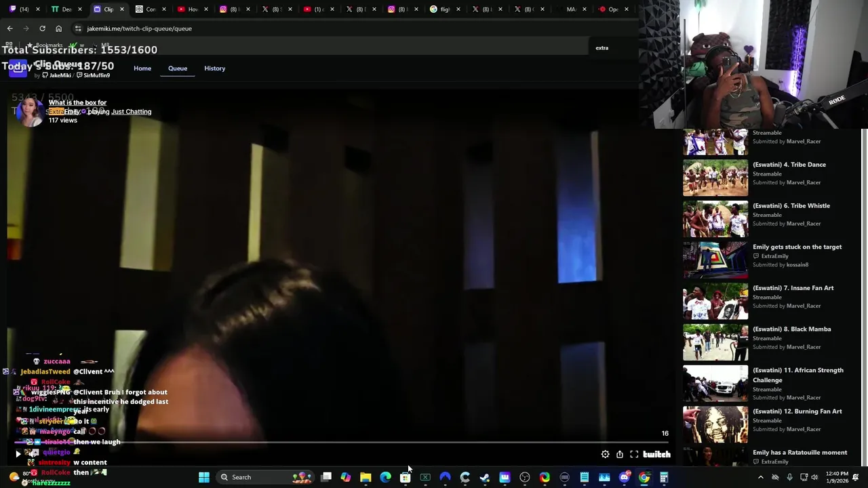The height and width of the screenshot is (488, 868).
Task: Play the paused Twitch clip
Action: (x=18, y=454)
